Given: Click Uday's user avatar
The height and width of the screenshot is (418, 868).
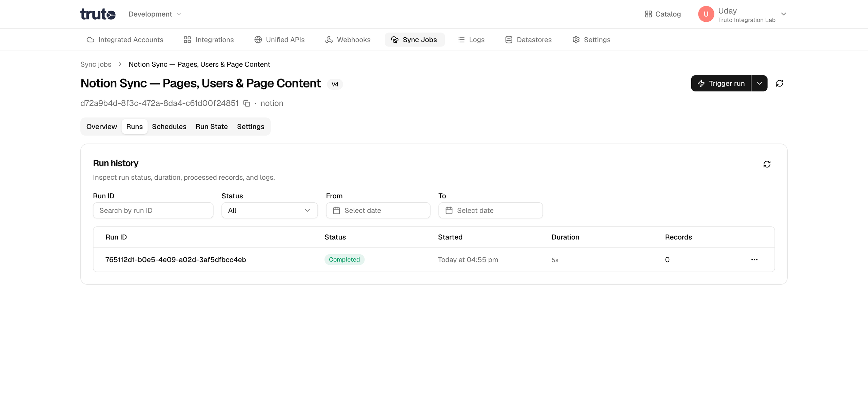Looking at the screenshot, I should click(706, 14).
